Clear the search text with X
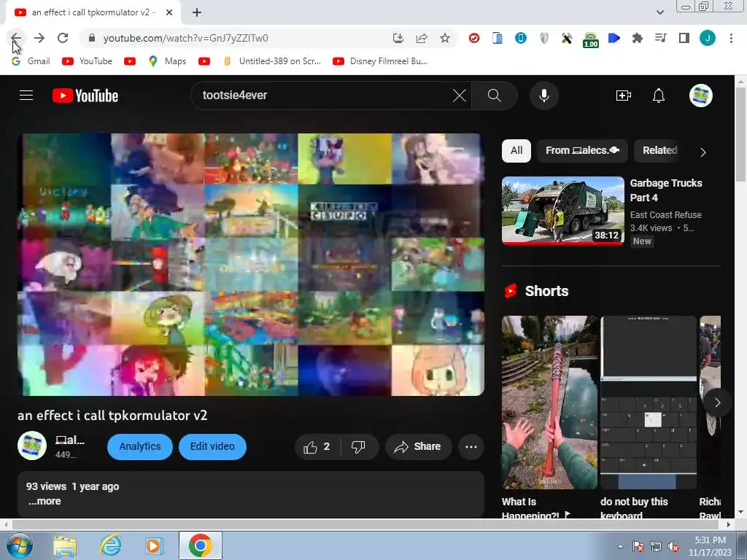Screen dimensions: 747x560 [x=460, y=96]
